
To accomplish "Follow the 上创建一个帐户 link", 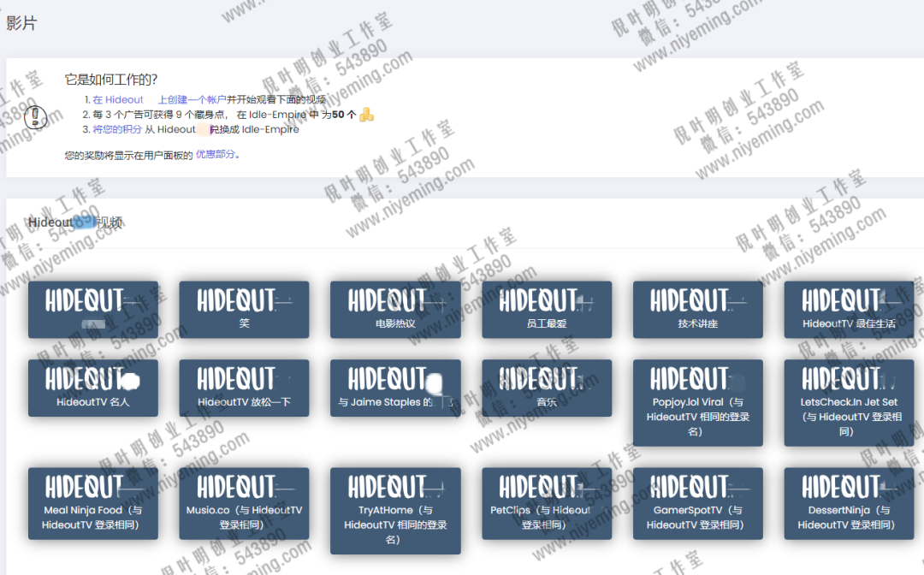I will [x=192, y=99].
